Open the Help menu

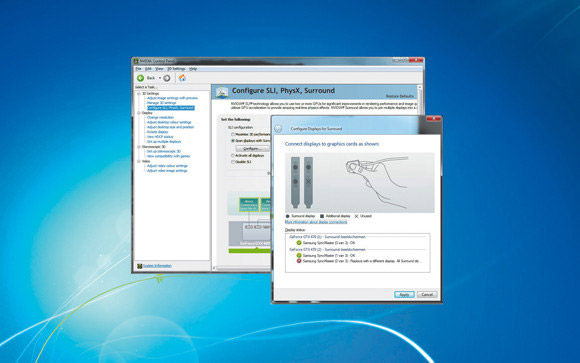point(193,69)
